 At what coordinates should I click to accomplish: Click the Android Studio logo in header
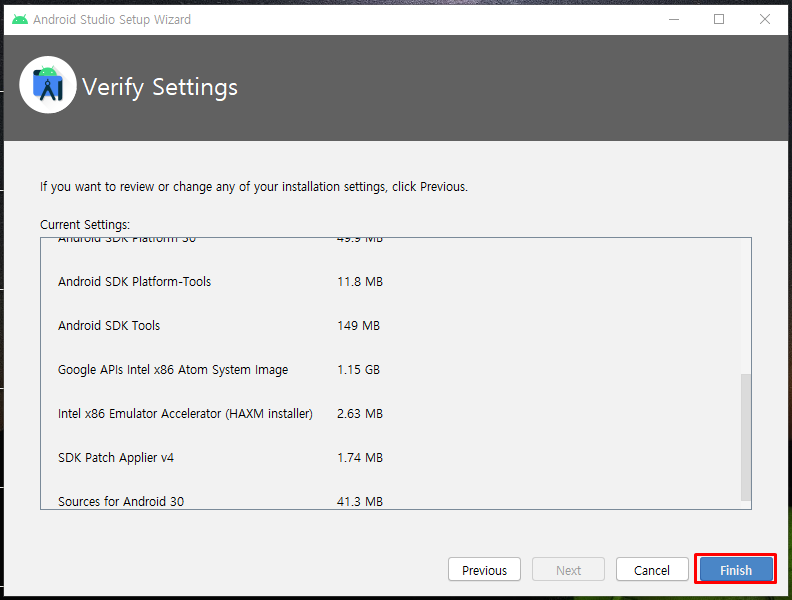tap(48, 85)
